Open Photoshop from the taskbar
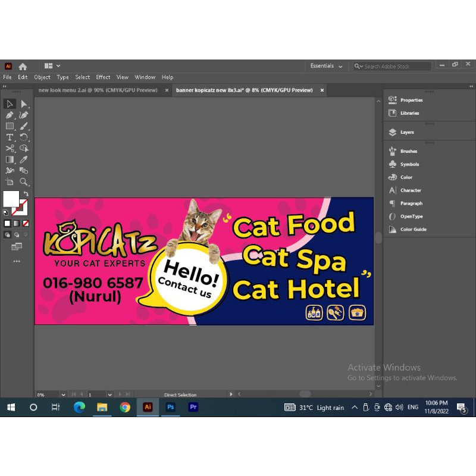The height and width of the screenshot is (476, 476). point(171,407)
